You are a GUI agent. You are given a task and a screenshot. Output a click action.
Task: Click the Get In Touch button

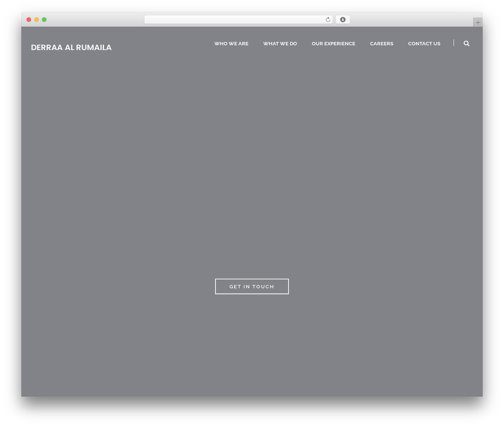[252, 286]
